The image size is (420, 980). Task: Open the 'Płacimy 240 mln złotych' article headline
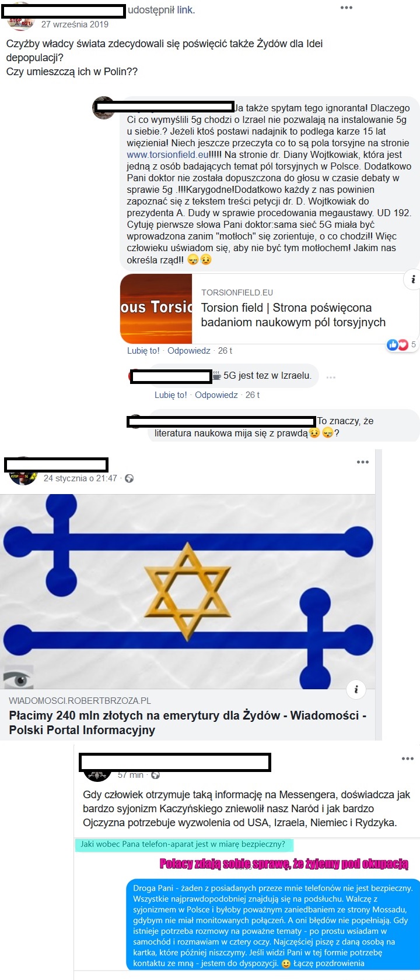188,722
